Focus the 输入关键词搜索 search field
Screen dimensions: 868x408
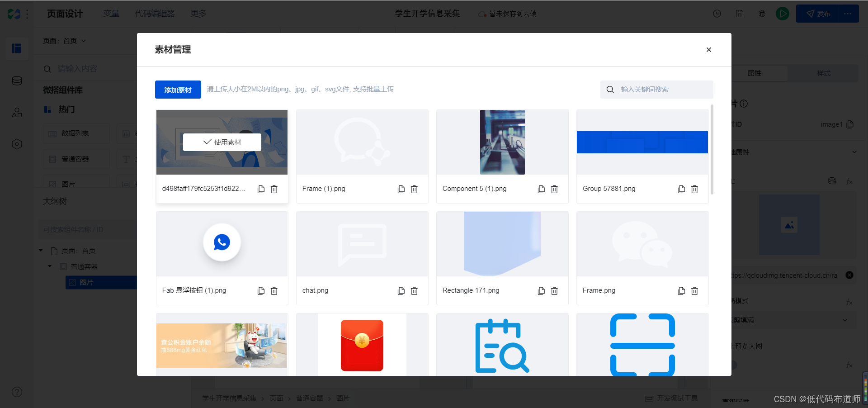[x=656, y=90]
